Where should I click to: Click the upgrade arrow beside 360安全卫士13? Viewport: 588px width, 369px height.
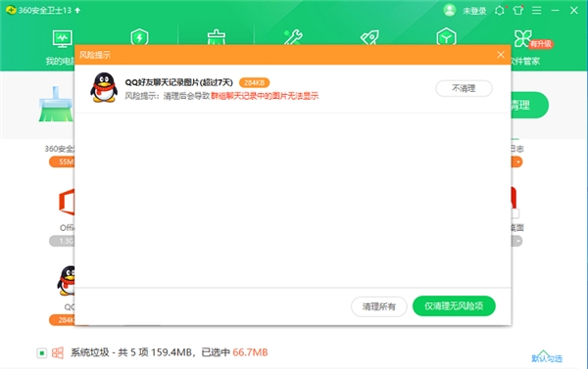[x=77, y=10]
